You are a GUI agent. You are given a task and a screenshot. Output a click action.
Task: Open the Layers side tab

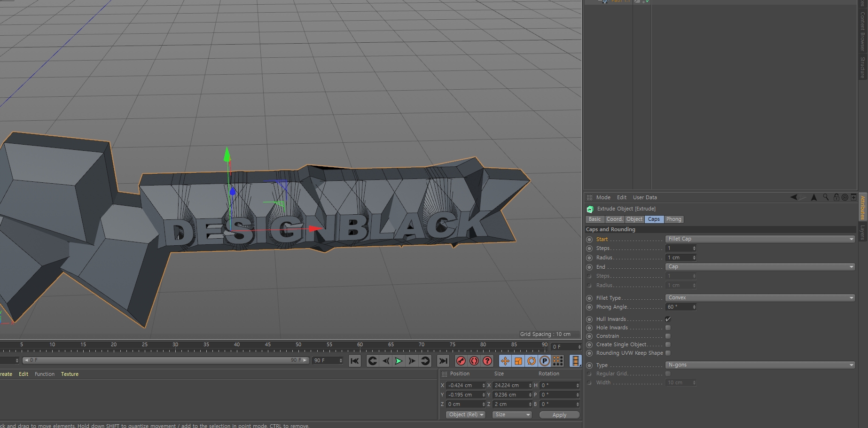tap(863, 232)
